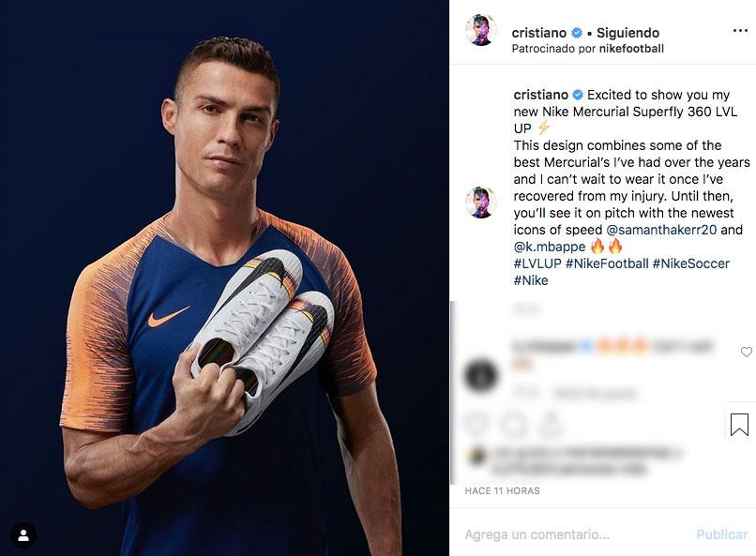Open the @k.mbappe mention
This screenshot has height=556, width=756.
point(549,247)
